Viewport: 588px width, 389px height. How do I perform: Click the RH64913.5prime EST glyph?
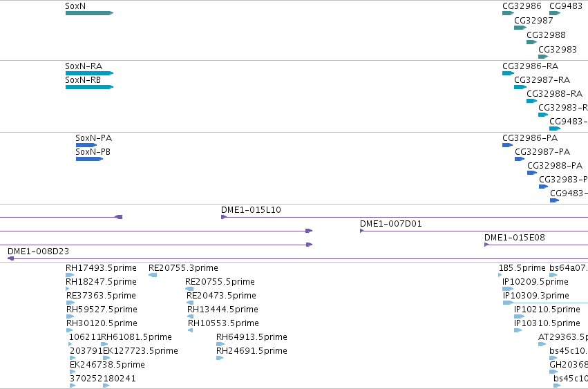(x=220, y=344)
